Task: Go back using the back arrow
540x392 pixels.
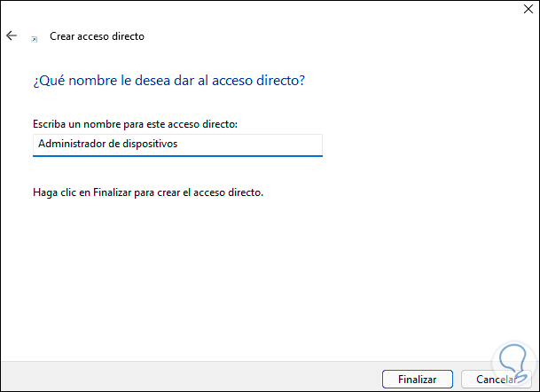Action: 12,36
